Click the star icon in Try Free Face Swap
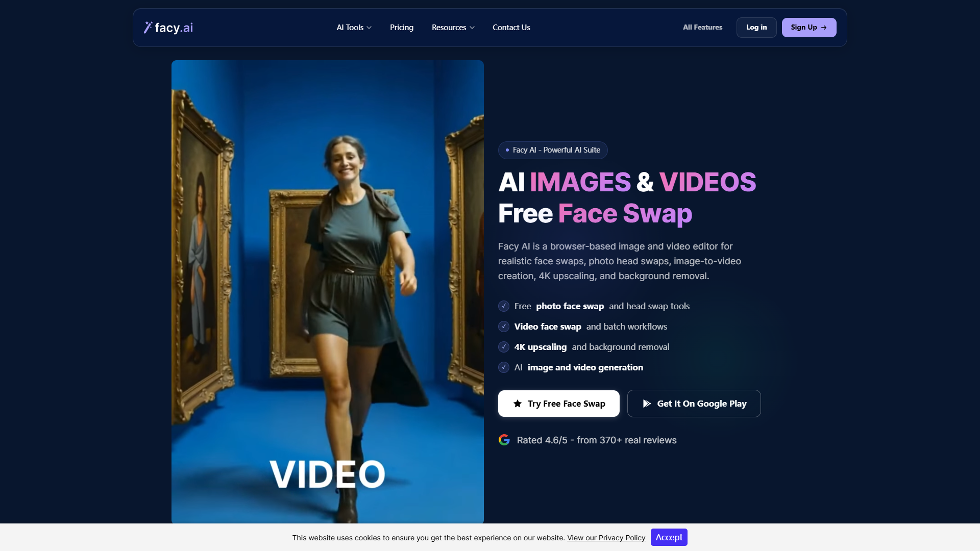Screen dimensions: 980x551 click(x=518, y=404)
